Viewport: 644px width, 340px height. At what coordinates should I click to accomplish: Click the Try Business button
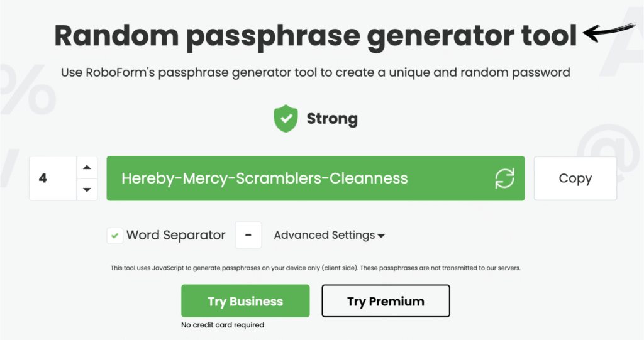tap(245, 301)
